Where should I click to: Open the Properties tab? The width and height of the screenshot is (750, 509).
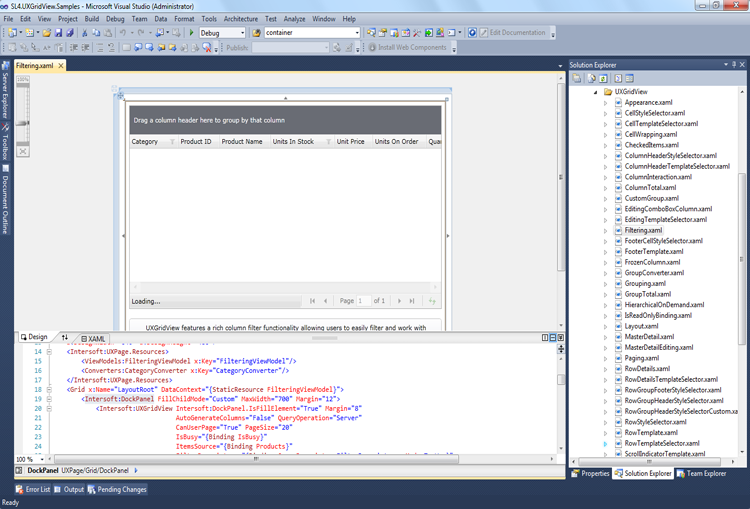point(591,474)
